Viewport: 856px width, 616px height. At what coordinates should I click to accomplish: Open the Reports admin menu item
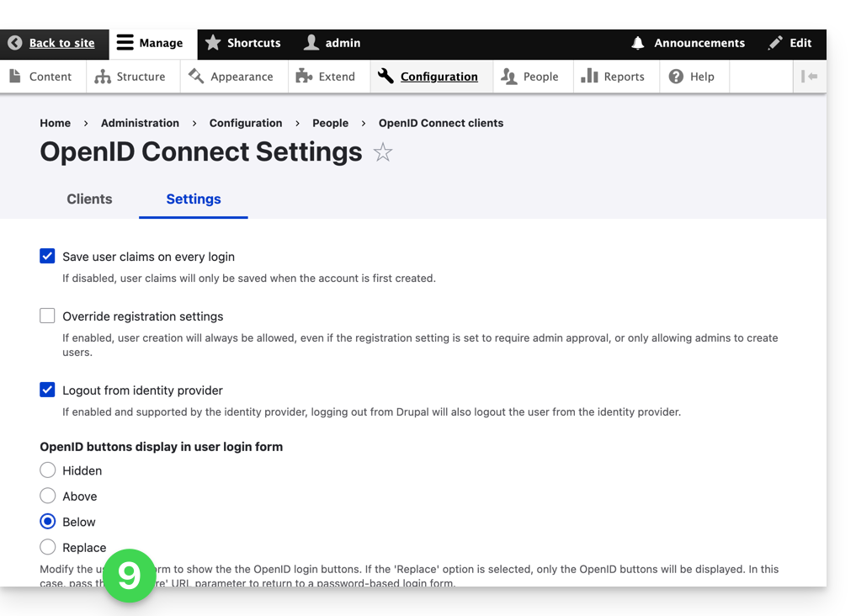pos(616,77)
